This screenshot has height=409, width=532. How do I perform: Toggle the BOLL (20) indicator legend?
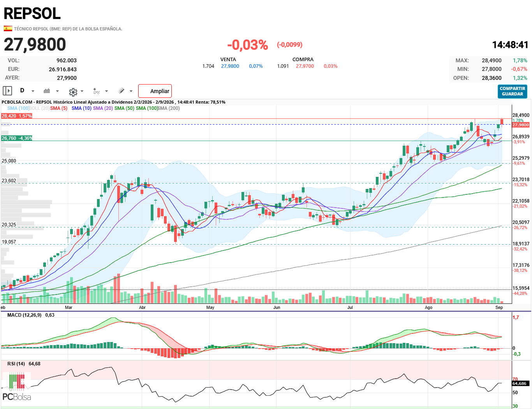(39, 108)
